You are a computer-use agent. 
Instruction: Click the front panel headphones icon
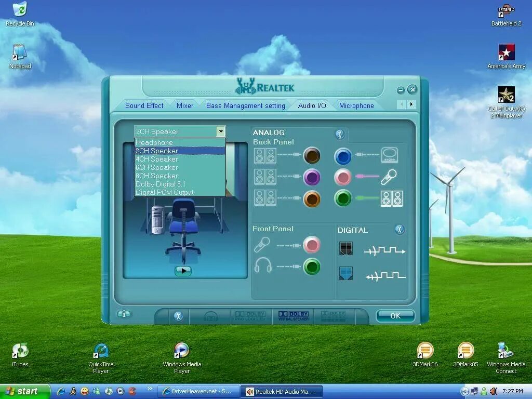coord(263,265)
